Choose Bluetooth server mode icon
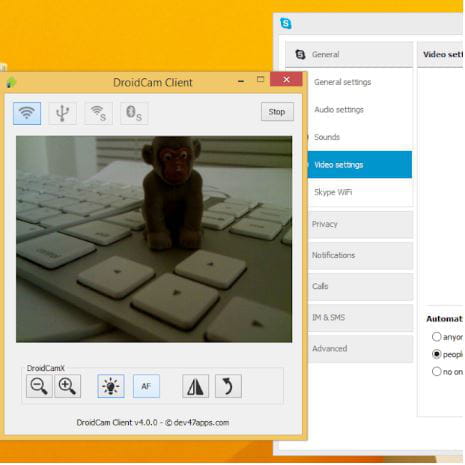Image resolution: width=465 pixels, height=465 pixels. [x=134, y=113]
